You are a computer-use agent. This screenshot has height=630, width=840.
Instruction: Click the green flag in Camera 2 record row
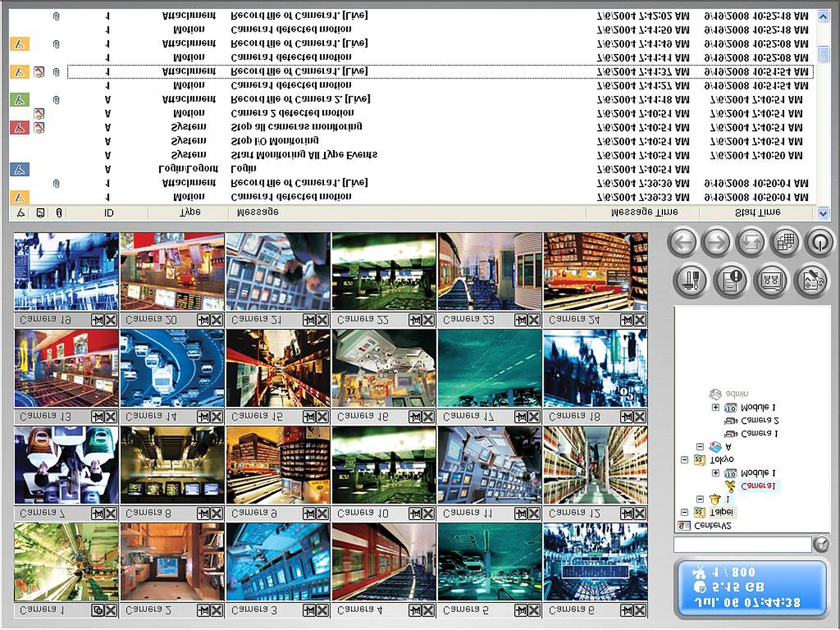(x=19, y=100)
